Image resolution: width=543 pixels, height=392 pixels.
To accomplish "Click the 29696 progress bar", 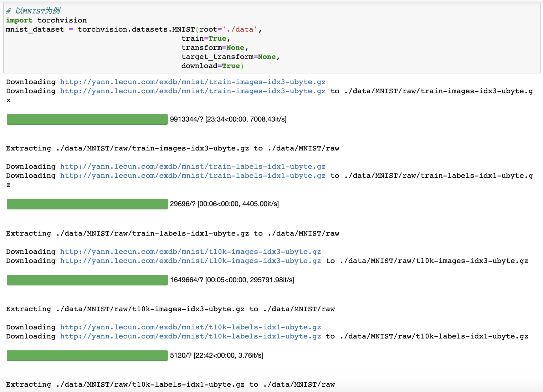I will tap(87, 204).
